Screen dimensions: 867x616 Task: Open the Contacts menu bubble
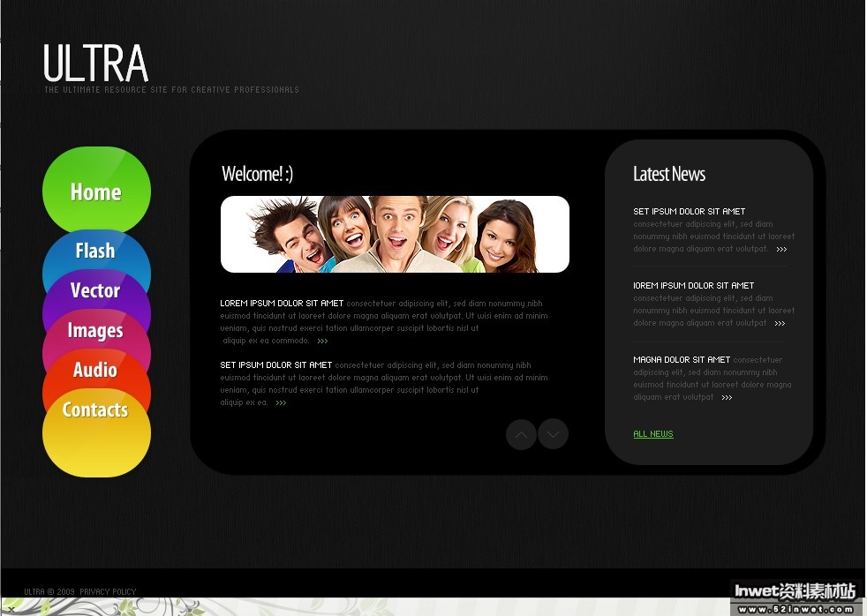point(96,431)
